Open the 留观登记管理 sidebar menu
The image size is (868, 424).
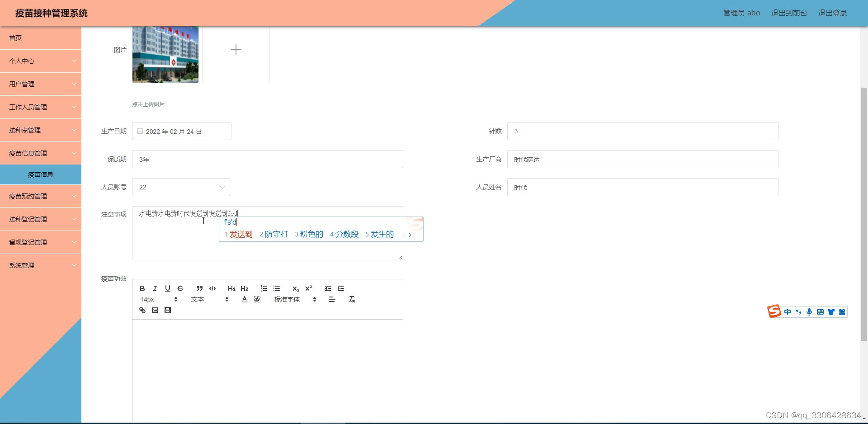click(41, 242)
